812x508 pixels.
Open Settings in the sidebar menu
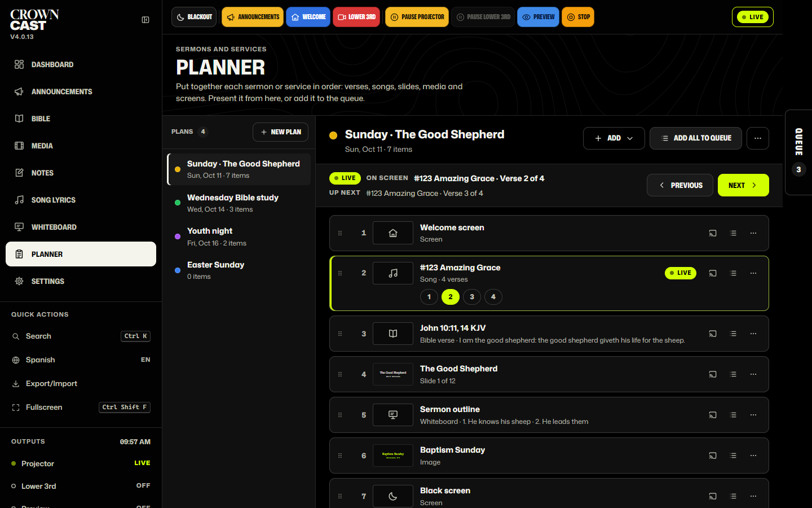coord(81,281)
